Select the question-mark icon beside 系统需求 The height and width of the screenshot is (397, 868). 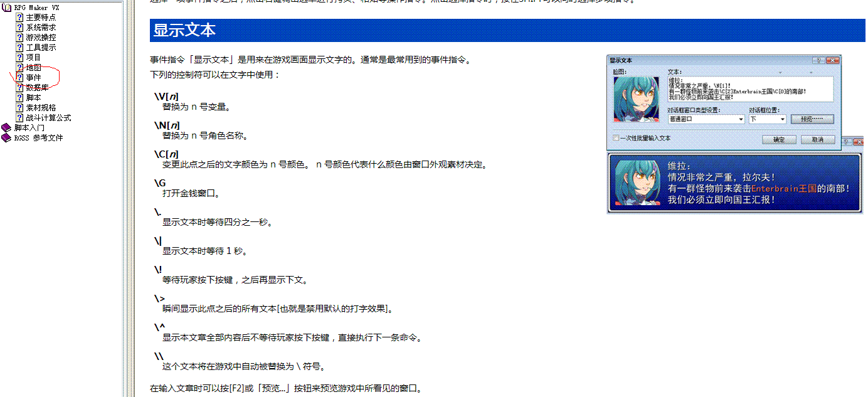click(x=20, y=28)
